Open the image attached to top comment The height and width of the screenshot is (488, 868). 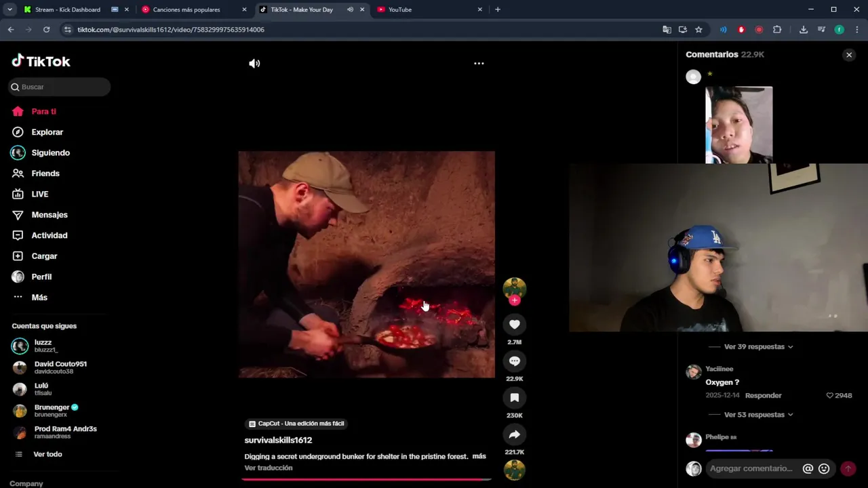click(x=738, y=125)
